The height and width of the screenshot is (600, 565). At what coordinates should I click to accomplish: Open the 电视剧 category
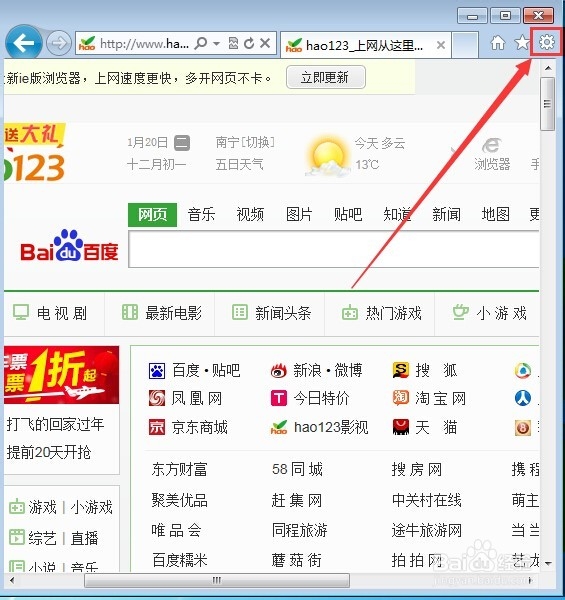point(50,313)
